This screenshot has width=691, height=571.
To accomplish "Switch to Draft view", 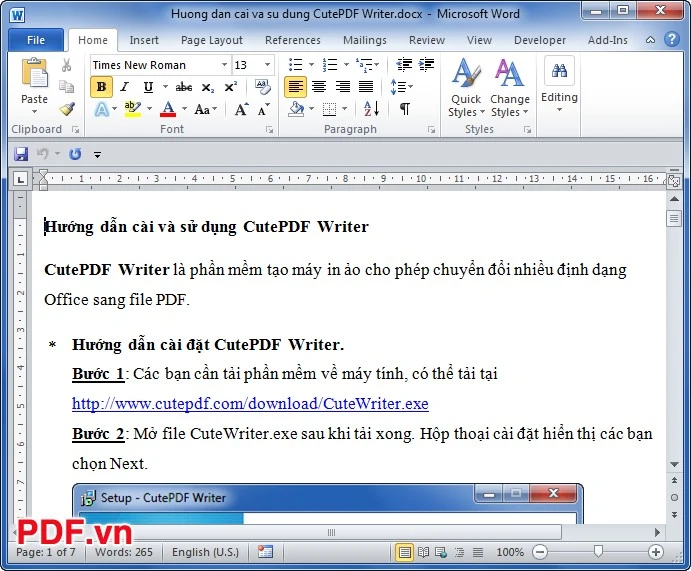I will [x=478, y=552].
